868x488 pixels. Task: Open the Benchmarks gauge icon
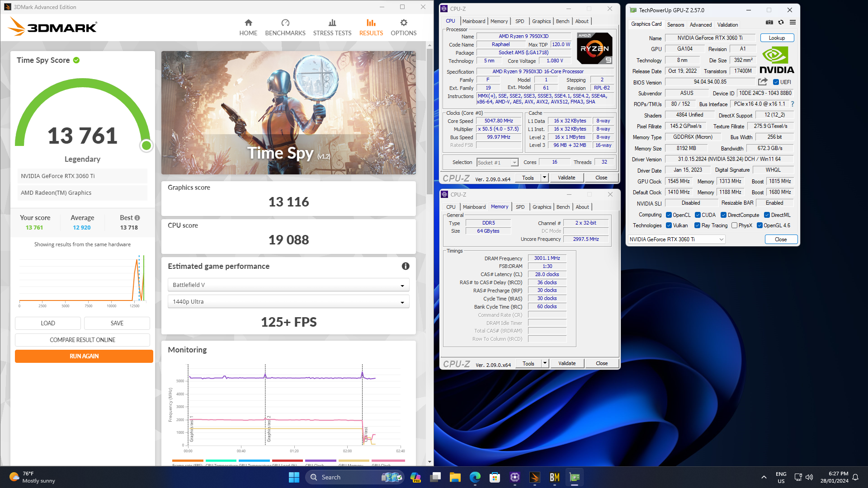point(285,23)
